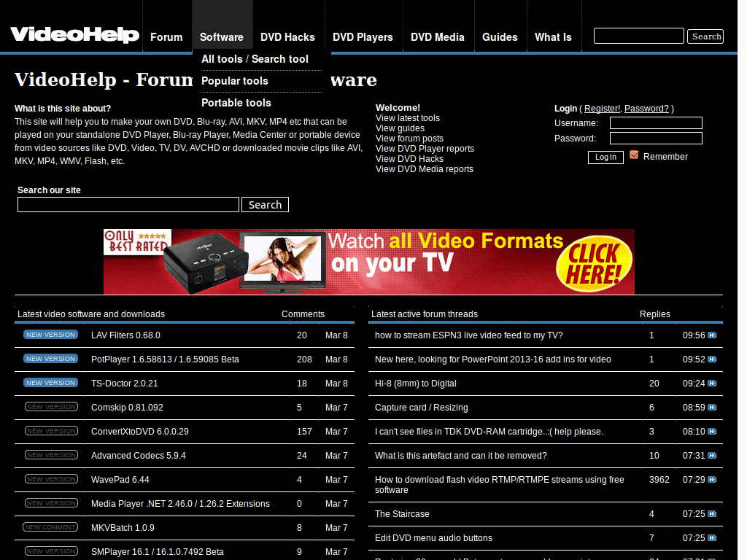Open last-post icon for artefact removal thread
The height and width of the screenshot is (560, 747).
coord(712,455)
